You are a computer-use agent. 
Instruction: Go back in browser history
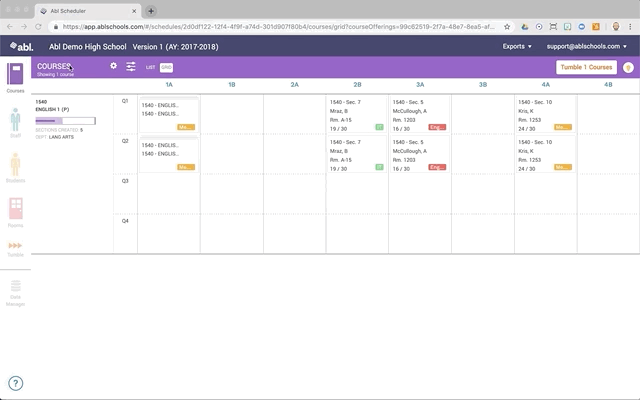[10, 27]
